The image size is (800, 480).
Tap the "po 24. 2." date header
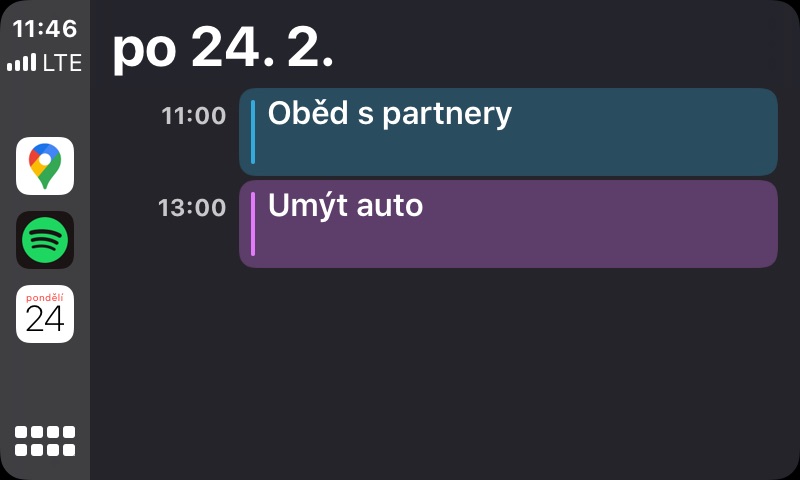[222, 48]
